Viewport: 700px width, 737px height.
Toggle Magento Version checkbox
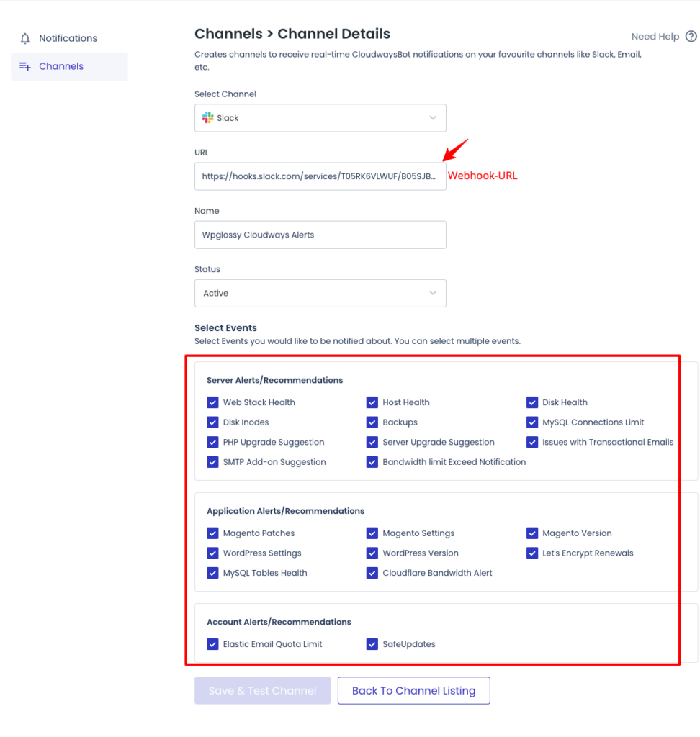coord(532,533)
